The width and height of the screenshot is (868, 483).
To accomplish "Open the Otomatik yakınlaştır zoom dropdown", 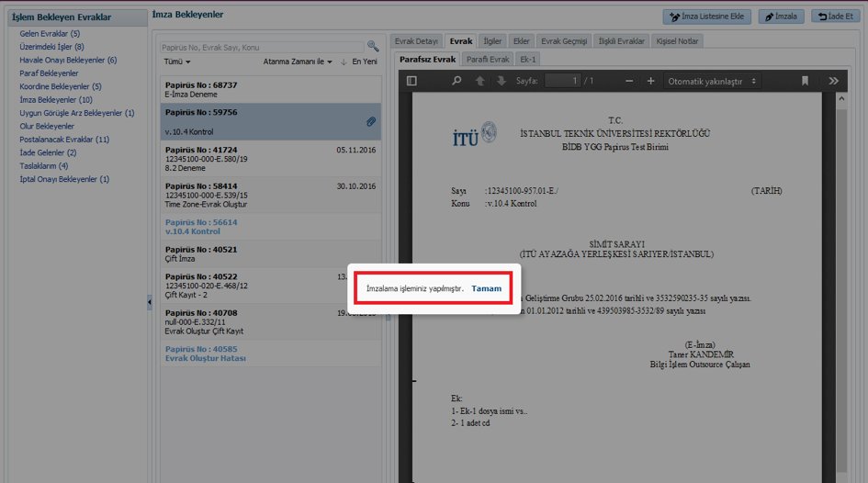I will coord(712,81).
